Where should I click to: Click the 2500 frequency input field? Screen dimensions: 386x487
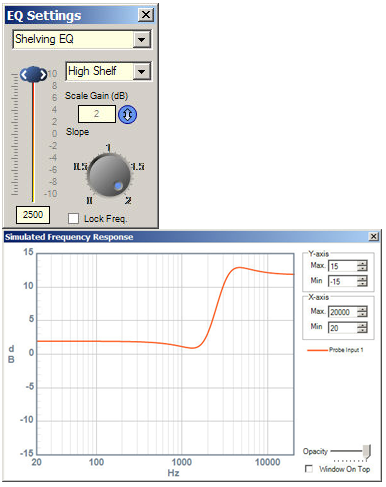33,215
